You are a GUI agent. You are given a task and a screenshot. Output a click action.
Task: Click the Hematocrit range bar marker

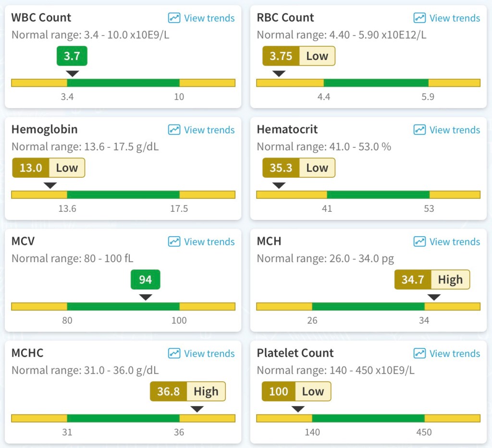click(279, 186)
